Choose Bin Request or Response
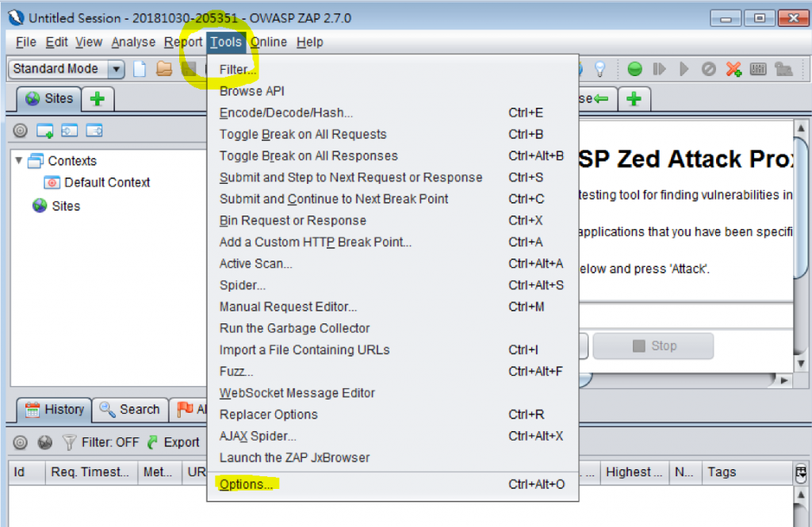 (393, 220)
